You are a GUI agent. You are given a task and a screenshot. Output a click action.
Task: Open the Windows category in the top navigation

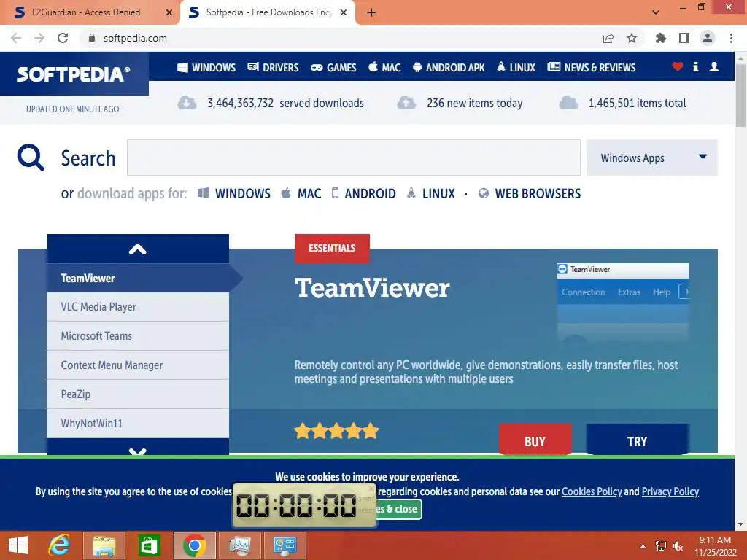206,68
